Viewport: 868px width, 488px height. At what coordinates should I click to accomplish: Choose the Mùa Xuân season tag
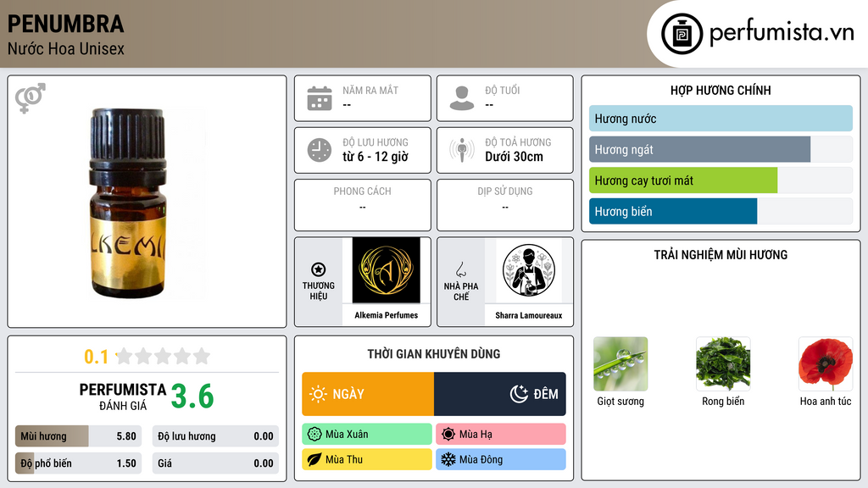tap(367, 435)
